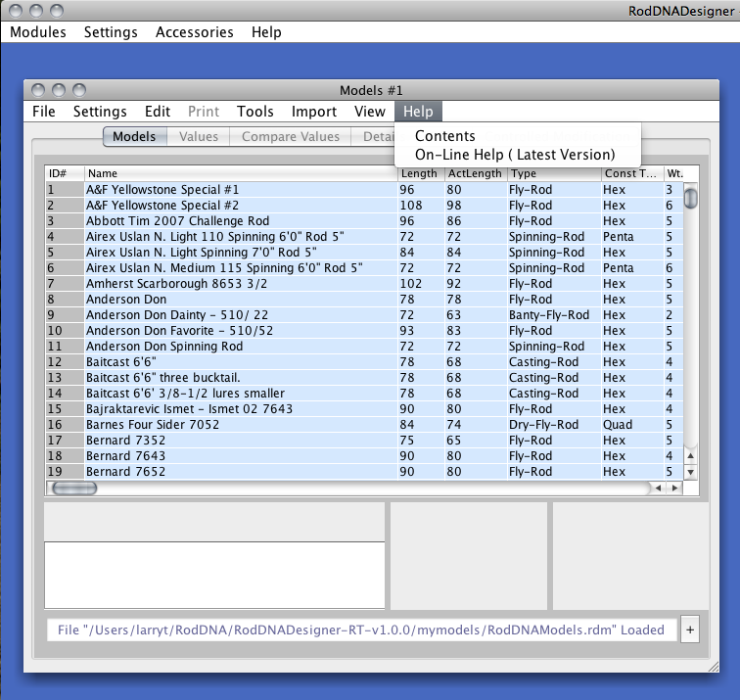Viewport: 740px width, 700px height.
Task: Select Anderson Don Dainty - 510/ 22
Action: 364,315
